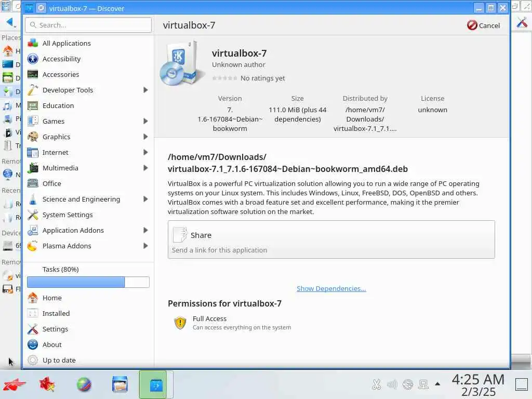Show hidden system tray icons arrow
Image resolution: width=532 pixels, height=399 pixels.
tap(437, 384)
